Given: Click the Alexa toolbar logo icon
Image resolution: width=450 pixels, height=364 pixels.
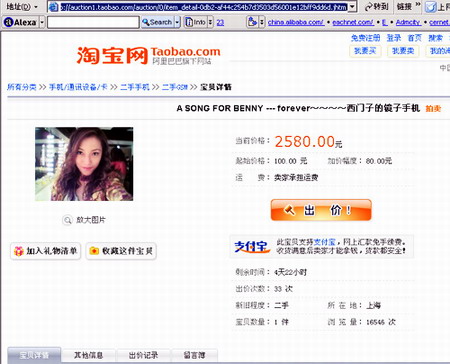Looking at the screenshot, I should 8,22.
